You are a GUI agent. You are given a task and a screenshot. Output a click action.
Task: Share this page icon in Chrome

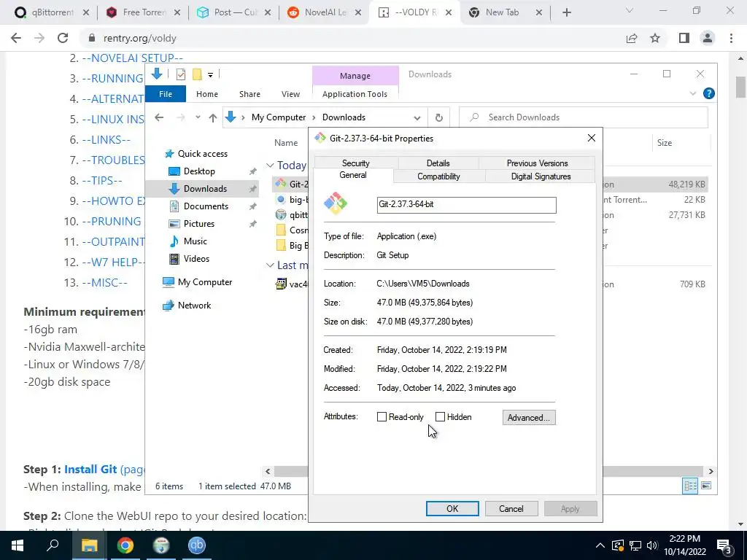coord(632,38)
